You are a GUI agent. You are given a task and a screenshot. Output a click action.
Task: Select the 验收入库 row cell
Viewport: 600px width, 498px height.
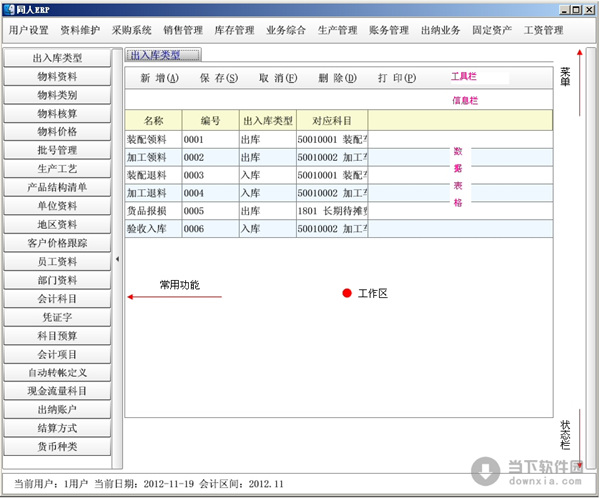pyautogui.click(x=153, y=229)
